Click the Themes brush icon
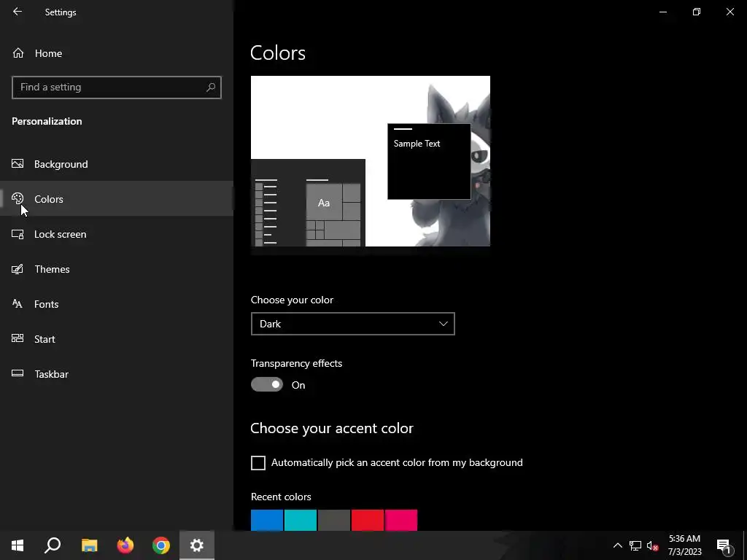Viewport: 747px width, 560px height. [18, 269]
